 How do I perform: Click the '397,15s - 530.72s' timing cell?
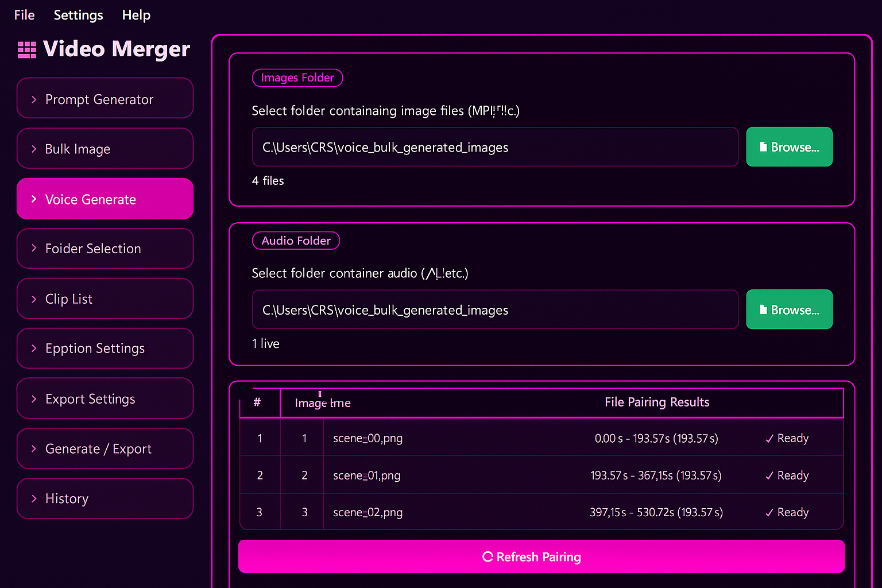(656, 512)
